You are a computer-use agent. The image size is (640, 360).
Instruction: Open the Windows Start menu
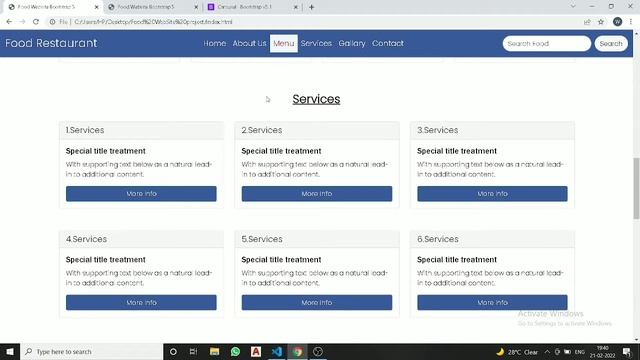click(x=10, y=351)
